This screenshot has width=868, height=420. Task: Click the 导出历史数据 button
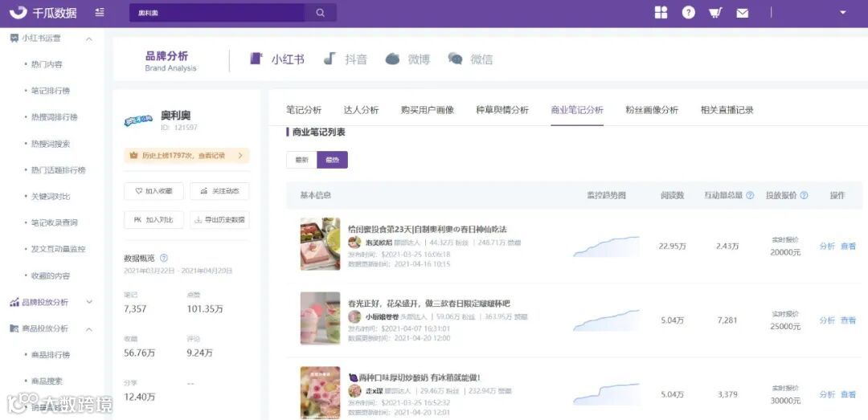[219, 220]
